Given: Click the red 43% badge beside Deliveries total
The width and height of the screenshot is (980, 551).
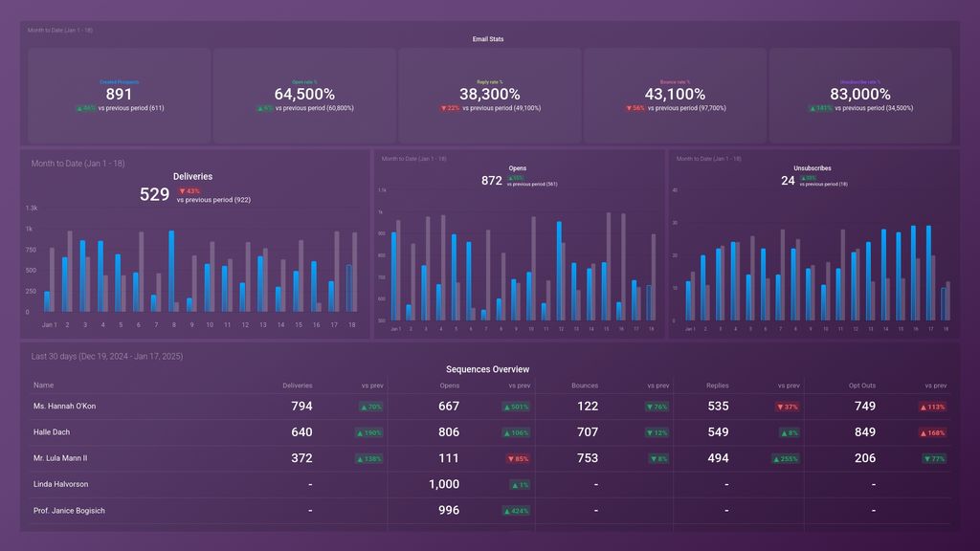Looking at the screenshot, I should coord(189,191).
